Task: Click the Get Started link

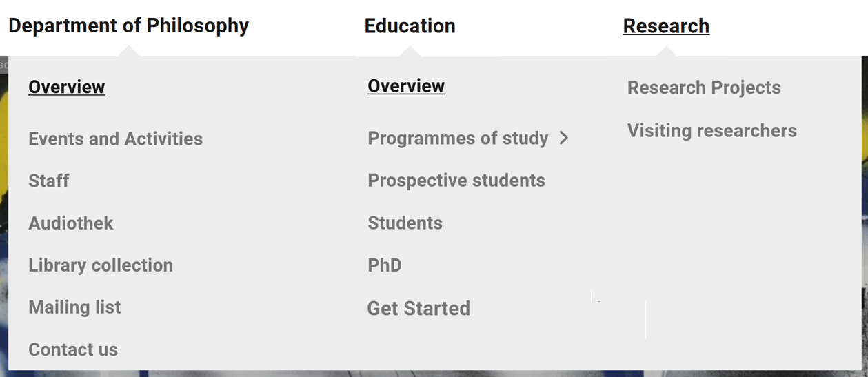Action: (418, 308)
